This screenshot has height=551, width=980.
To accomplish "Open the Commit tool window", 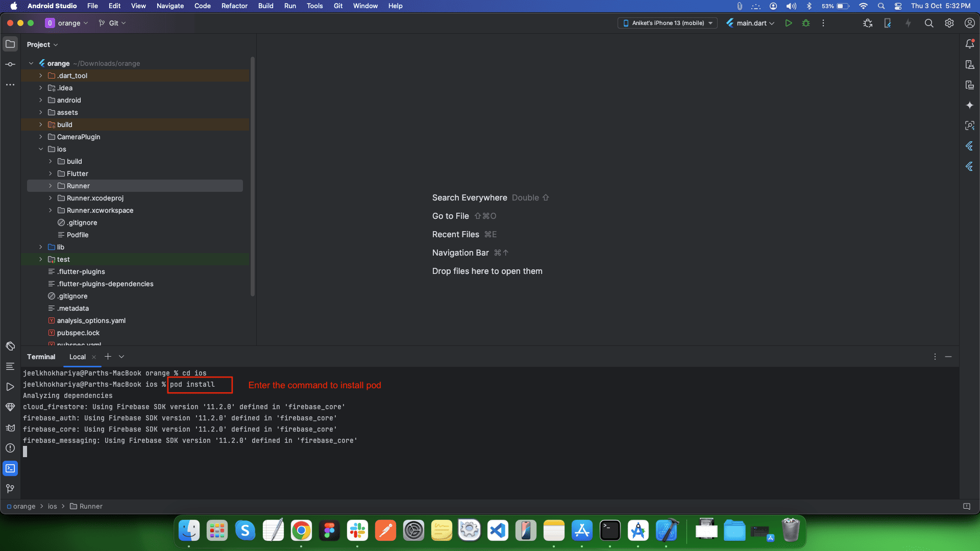I will (x=10, y=64).
